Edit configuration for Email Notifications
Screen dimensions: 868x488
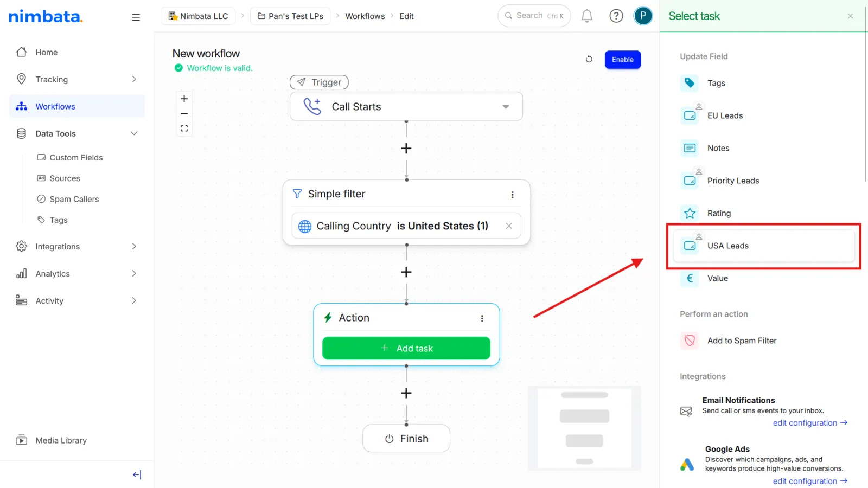tap(810, 423)
